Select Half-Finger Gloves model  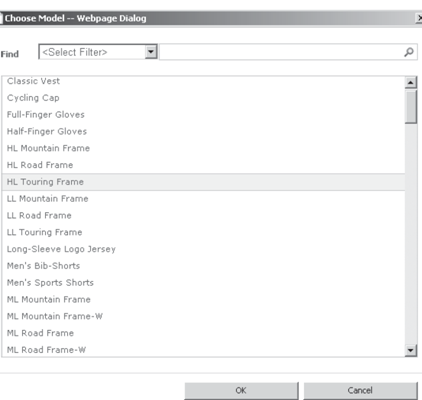(203, 131)
